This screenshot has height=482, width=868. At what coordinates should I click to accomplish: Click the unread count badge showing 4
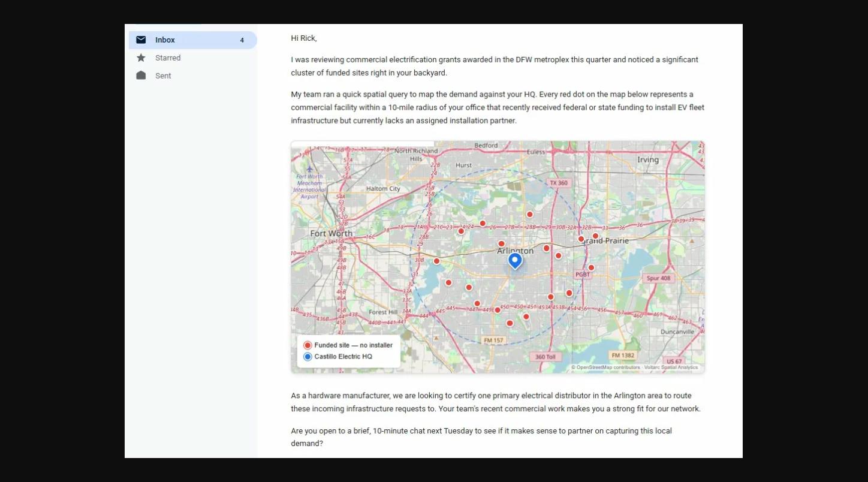[x=242, y=40]
